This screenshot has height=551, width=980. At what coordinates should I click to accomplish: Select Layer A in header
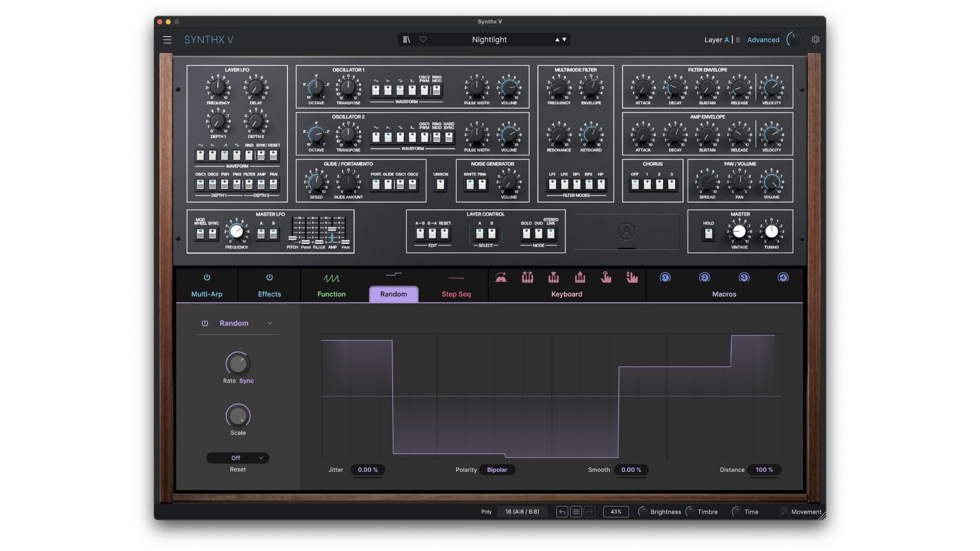click(726, 40)
